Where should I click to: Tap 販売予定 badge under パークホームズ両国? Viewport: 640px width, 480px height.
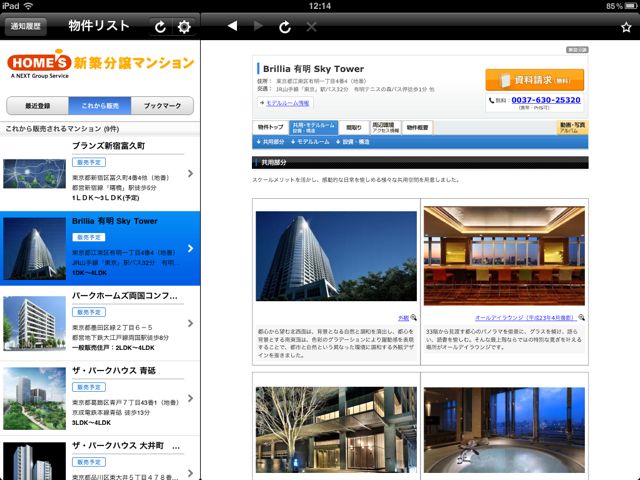(89, 312)
